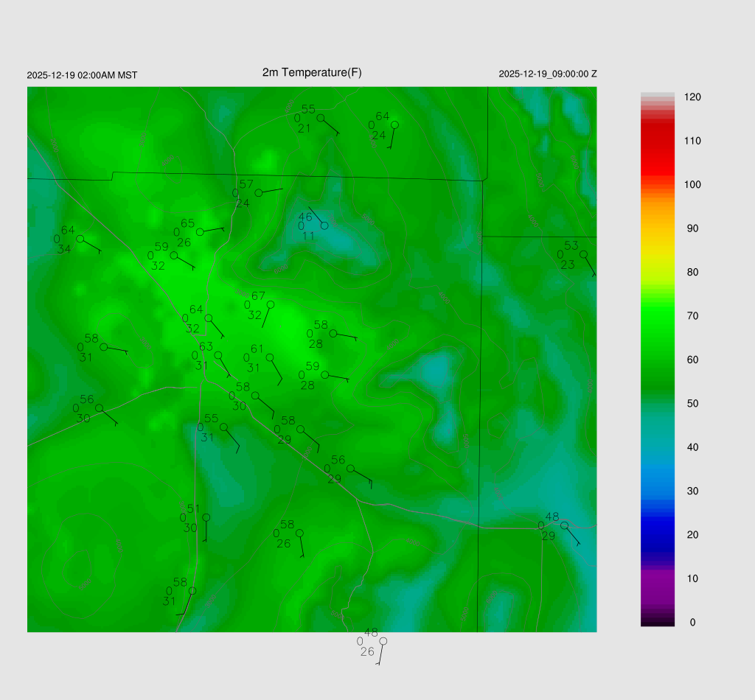Pick the station circle with temperature 51
The image size is (755, 700).
point(206,517)
